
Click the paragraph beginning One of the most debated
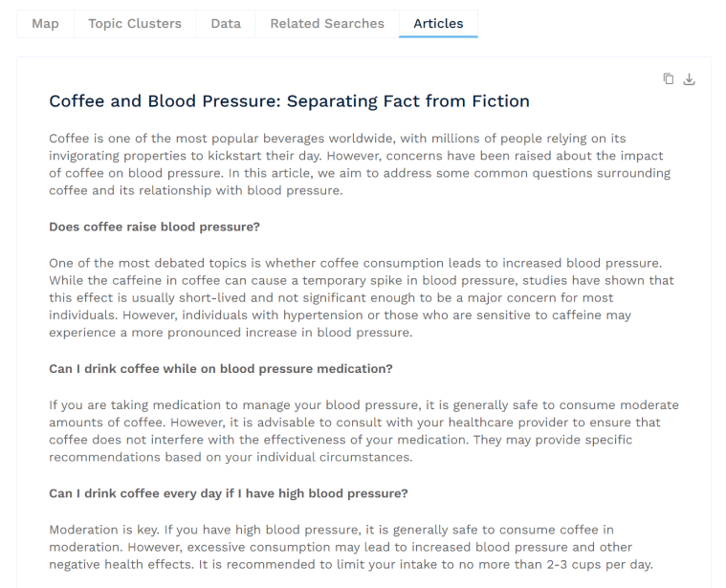point(362,297)
